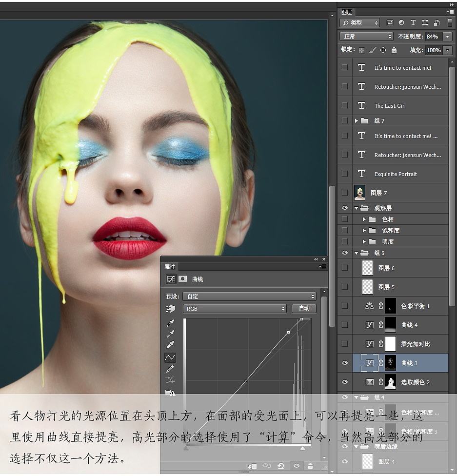
Task: Open the RGB channel dropdown
Action: pos(235,309)
